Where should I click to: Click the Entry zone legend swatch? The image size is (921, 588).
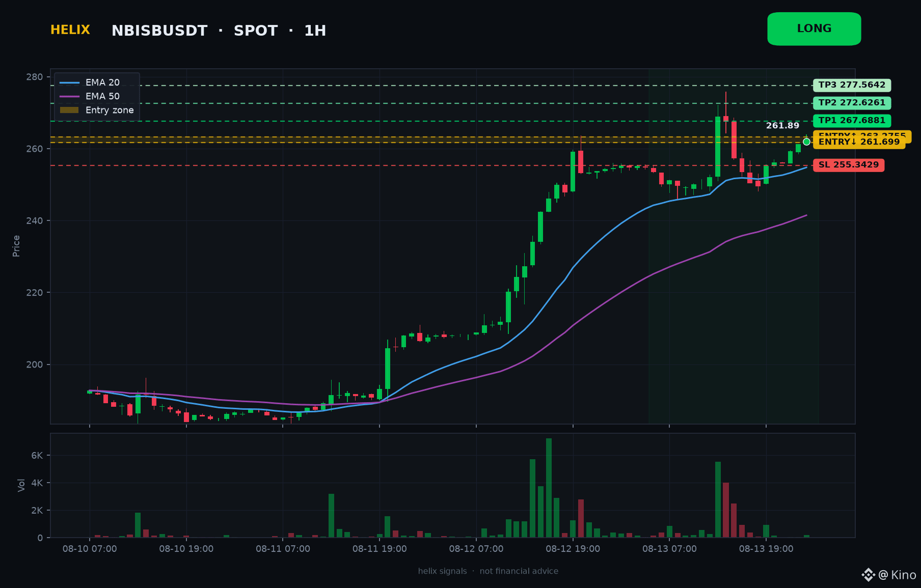(69, 110)
